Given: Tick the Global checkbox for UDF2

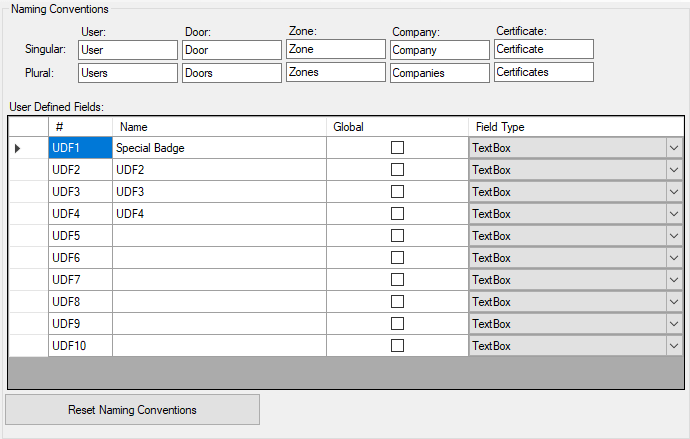Looking at the screenshot, I should 397,169.
